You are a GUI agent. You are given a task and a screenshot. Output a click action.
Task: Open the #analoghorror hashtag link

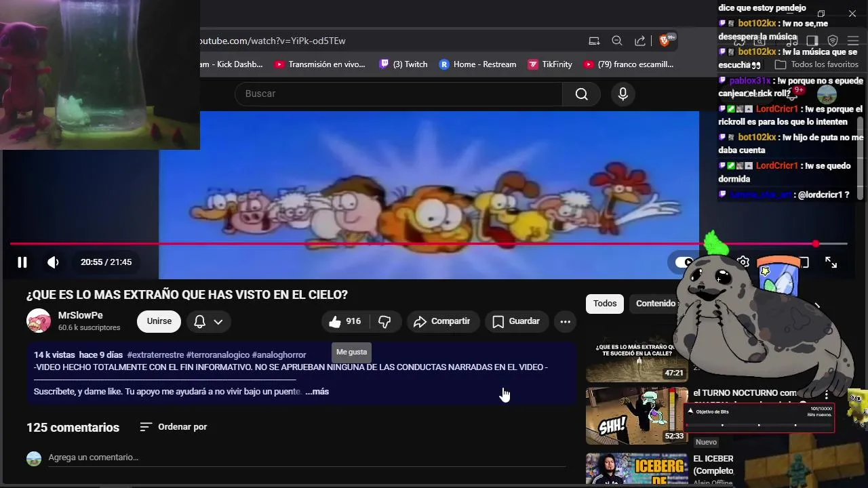point(279,354)
